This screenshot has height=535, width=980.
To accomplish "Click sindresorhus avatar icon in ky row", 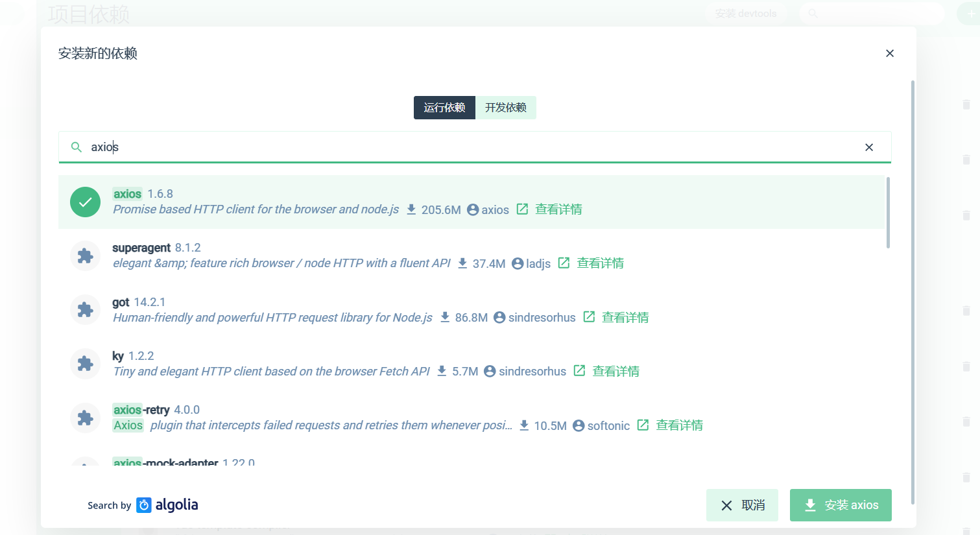I will pyautogui.click(x=490, y=371).
